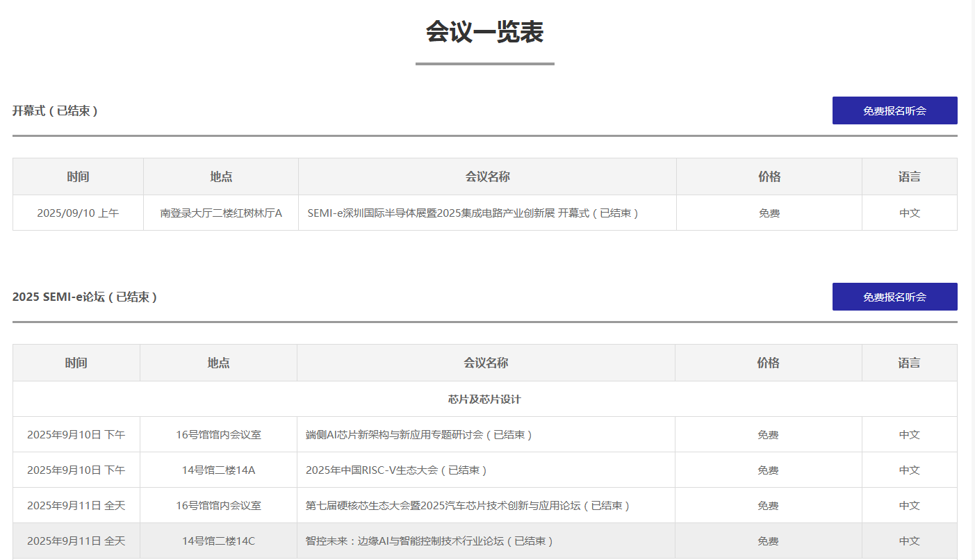Open 第七届硬核芯生态大会 meeting entry

tap(467, 506)
